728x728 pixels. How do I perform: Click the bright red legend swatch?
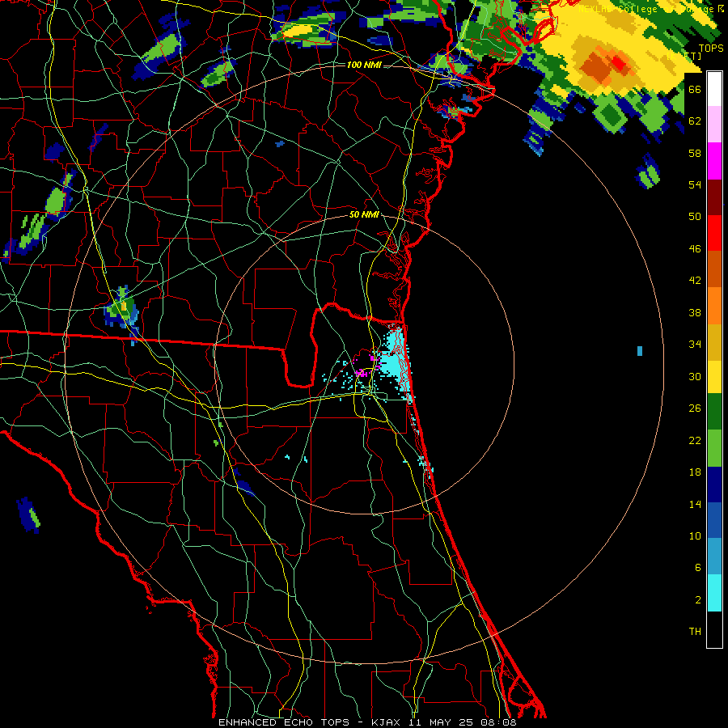[714, 233]
